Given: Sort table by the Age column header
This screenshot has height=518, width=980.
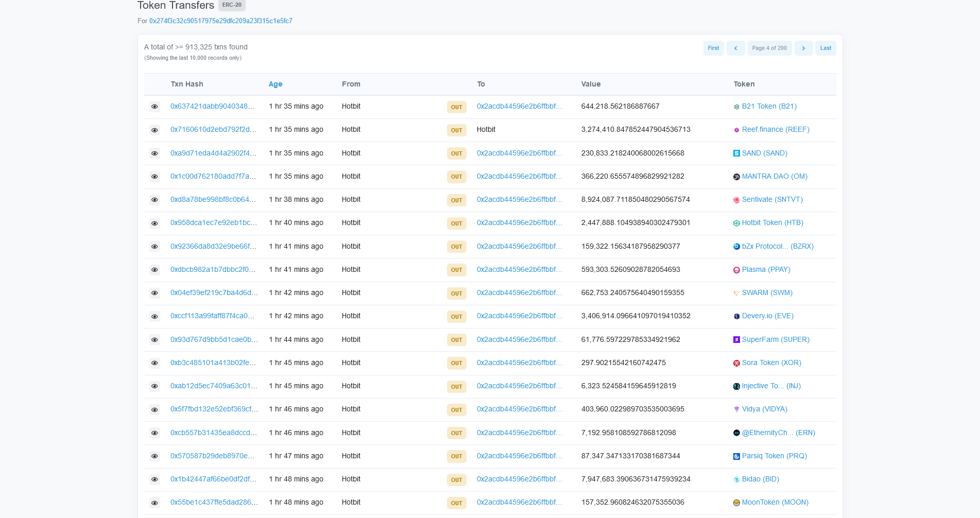Looking at the screenshot, I should tap(276, 84).
